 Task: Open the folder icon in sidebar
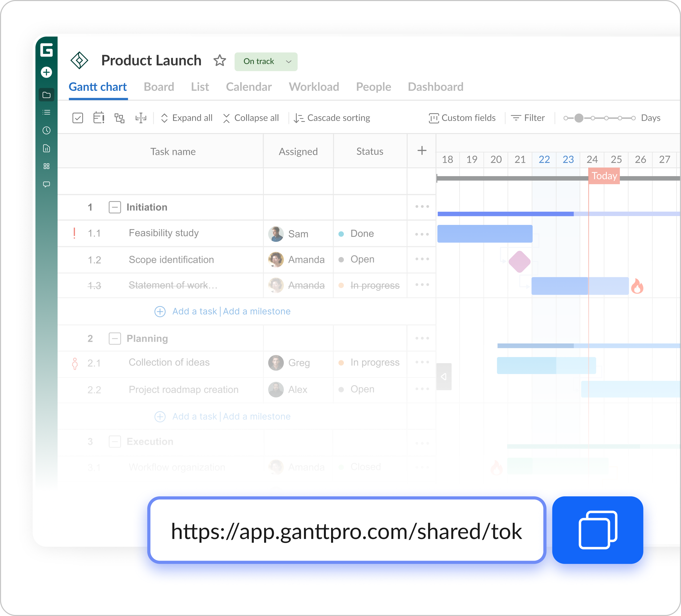tap(46, 95)
